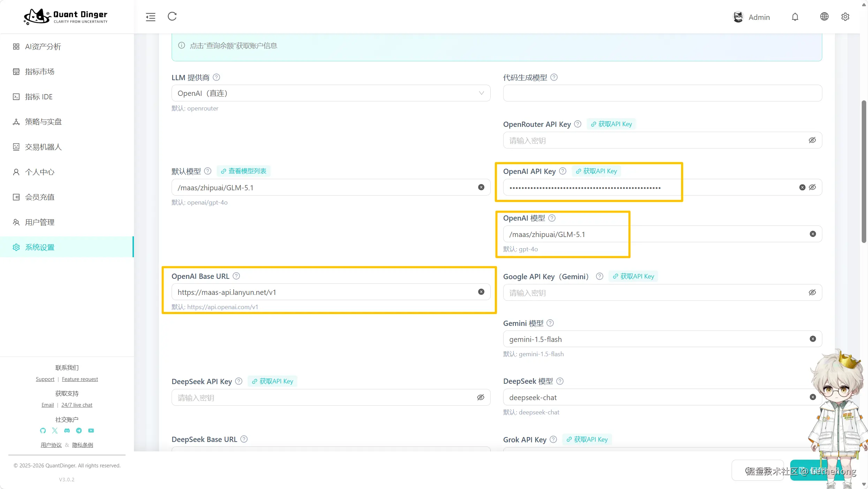The height and width of the screenshot is (489, 868).
Task: Open Telegram social icon in sidebar
Action: coord(79,430)
